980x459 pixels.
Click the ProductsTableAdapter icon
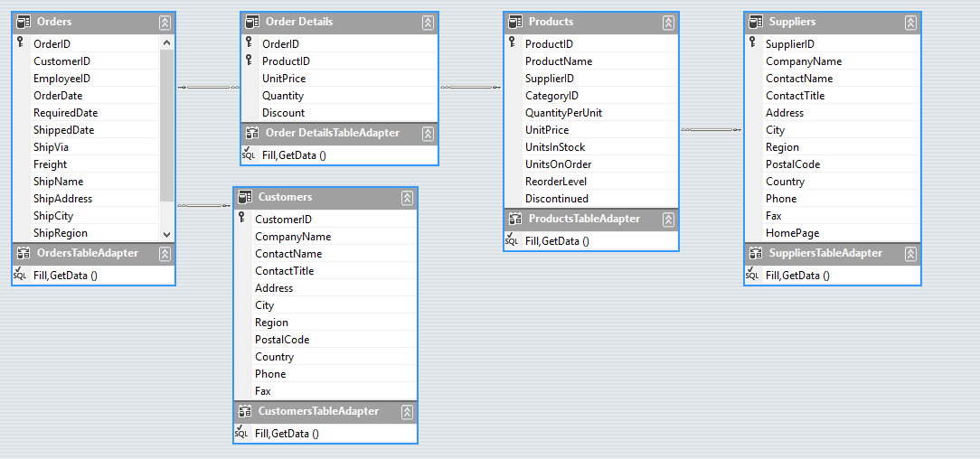[515, 220]
